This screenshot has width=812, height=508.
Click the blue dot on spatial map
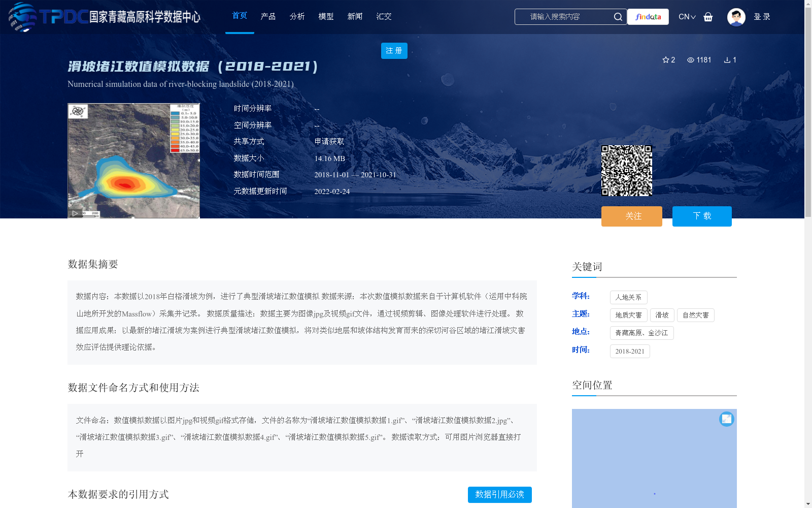(x=655, y=494)
